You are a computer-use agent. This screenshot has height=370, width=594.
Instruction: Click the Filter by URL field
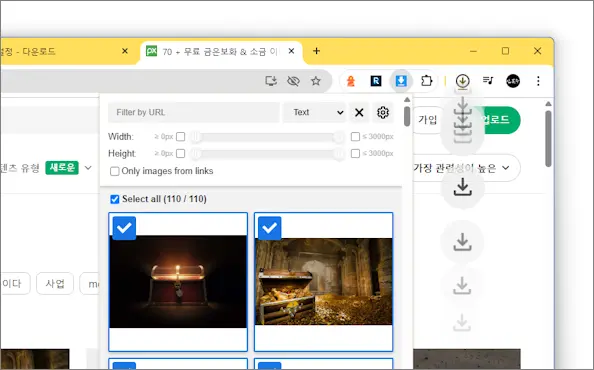point(194,112)
